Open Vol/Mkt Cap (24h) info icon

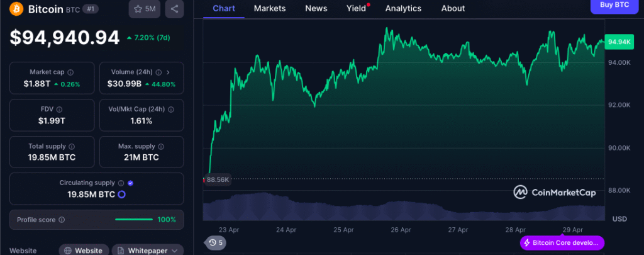(x=171, y=110)
